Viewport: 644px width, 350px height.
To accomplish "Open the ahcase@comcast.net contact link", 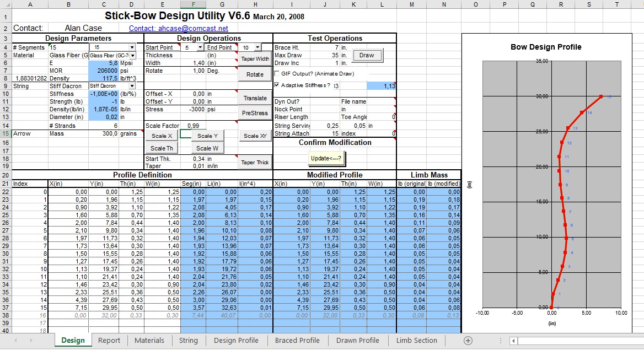I will [x=178, y=28].
